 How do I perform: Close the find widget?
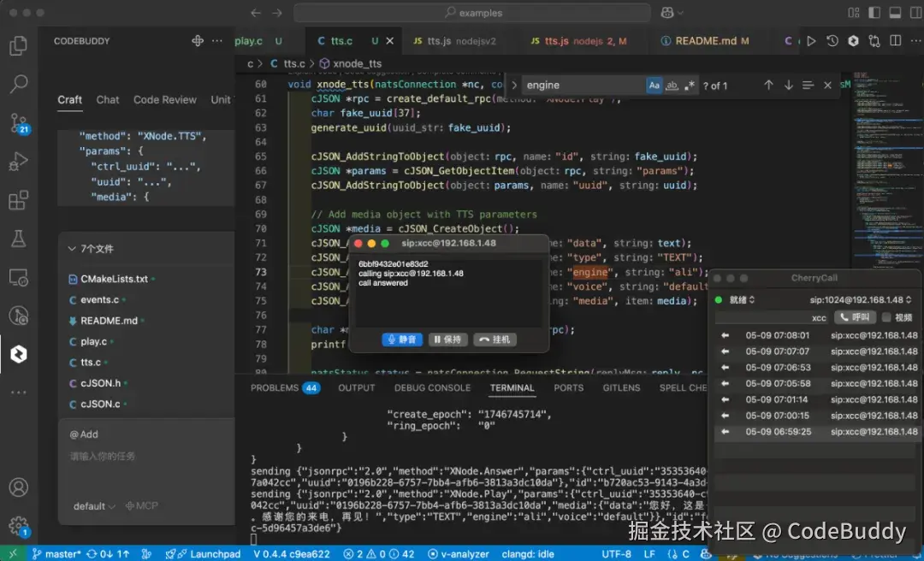click(x=827, y=86)
